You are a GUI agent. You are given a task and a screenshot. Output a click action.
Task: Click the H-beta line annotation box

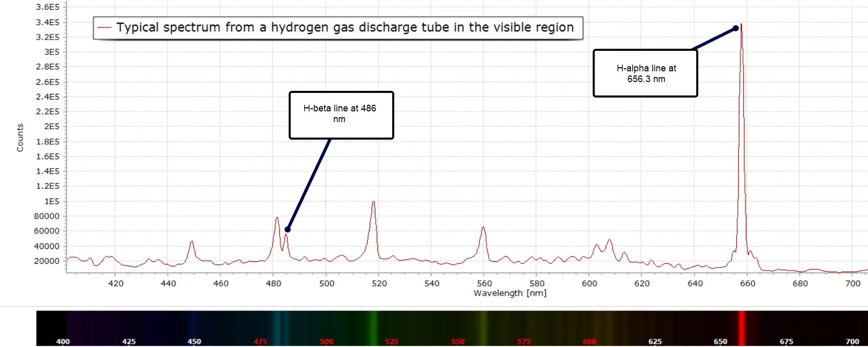pos(341,115)
